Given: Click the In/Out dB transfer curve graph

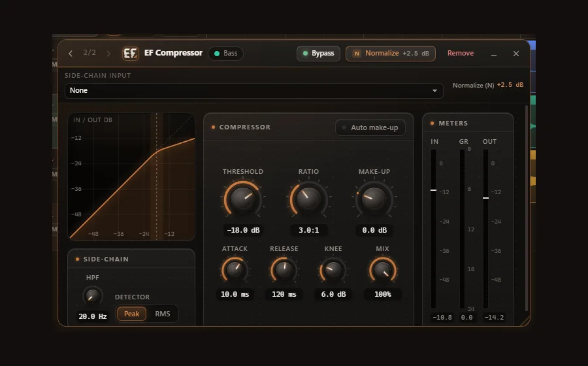Looking at the screenshot, I should (131, 176).
